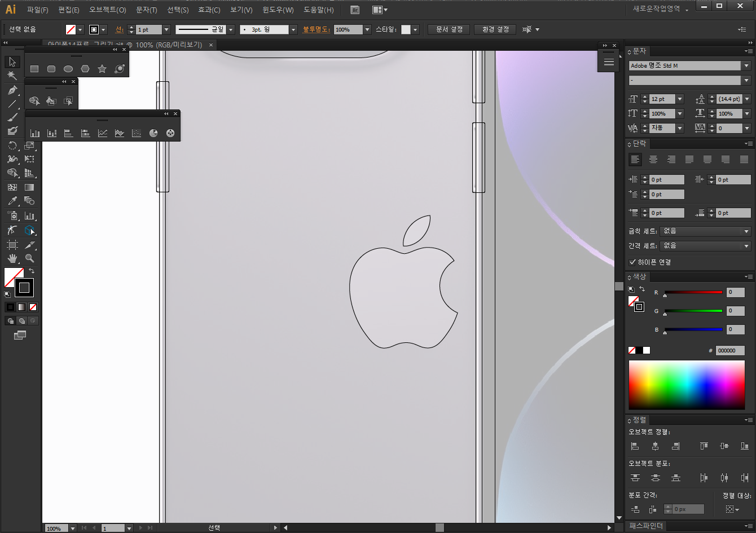Click the hex color 000000 field
Image resolution: width=756 pixels, height=533 pixels.
(730, 351)
